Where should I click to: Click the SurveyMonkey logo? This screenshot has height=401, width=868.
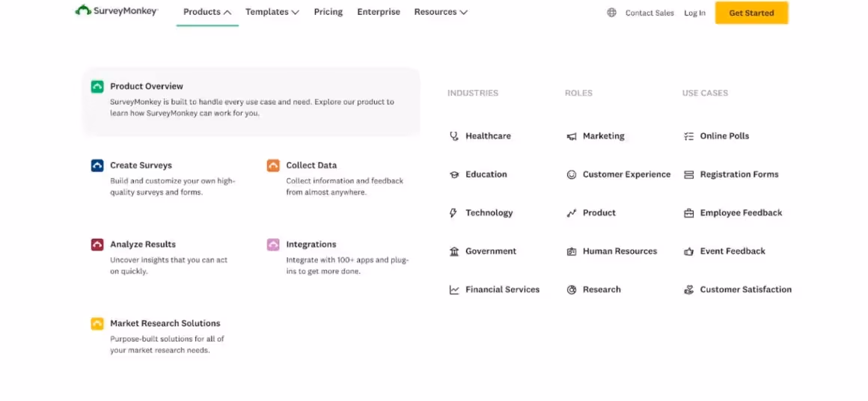(116, 10)
